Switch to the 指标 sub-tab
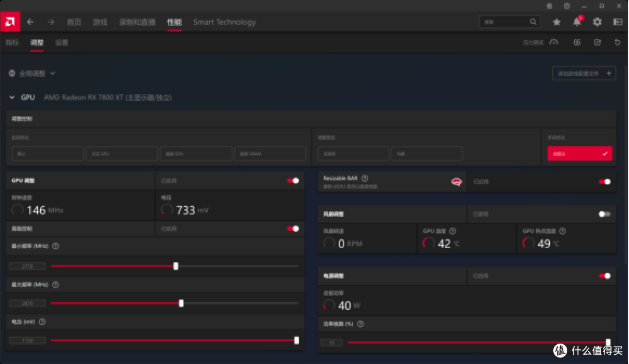Image resolution: width=629 pixels, height=364 pixels. (12, 43)
